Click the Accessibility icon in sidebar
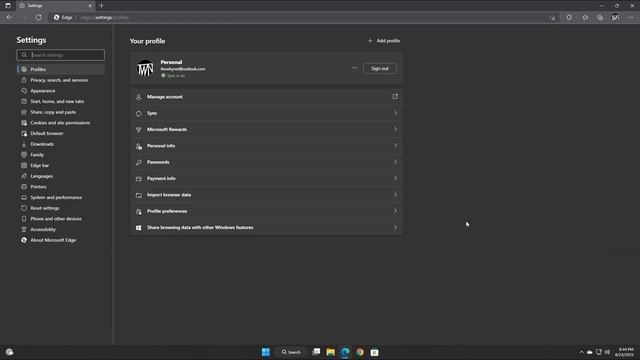This screenshot has height=360, width=640. [x=24, y=229]
